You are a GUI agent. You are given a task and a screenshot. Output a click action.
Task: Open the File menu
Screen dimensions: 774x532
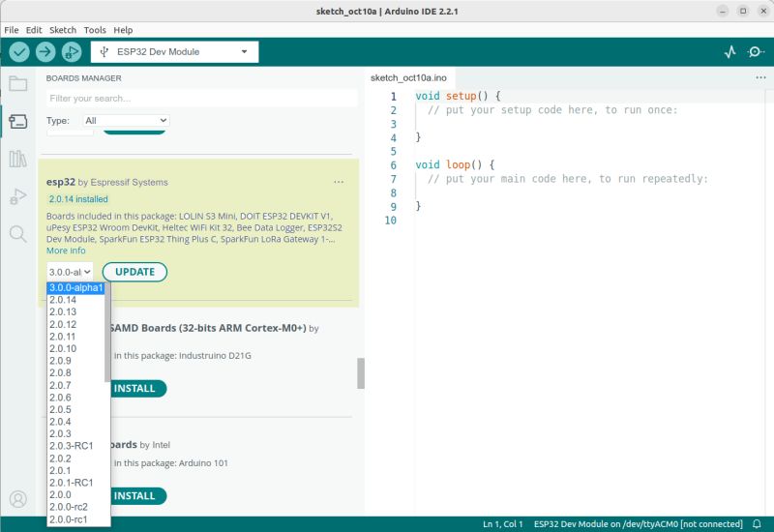point(12,30)
